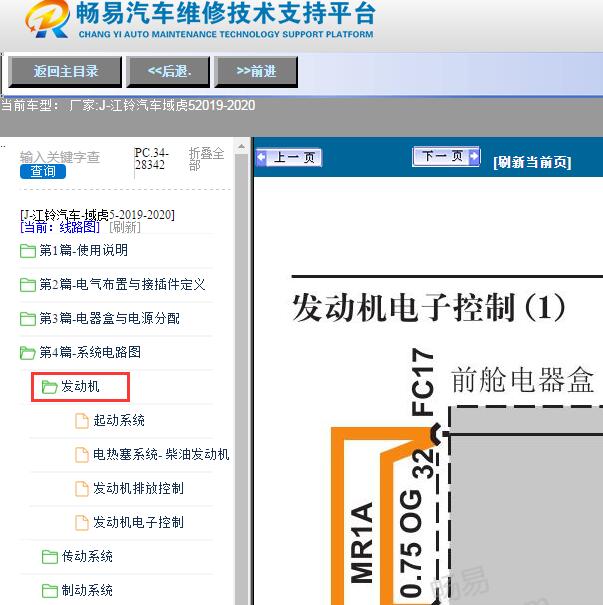Screen dimensions: 603x605
Task: Expand the 传动系统 folder
Action: [x=87, y=556]
